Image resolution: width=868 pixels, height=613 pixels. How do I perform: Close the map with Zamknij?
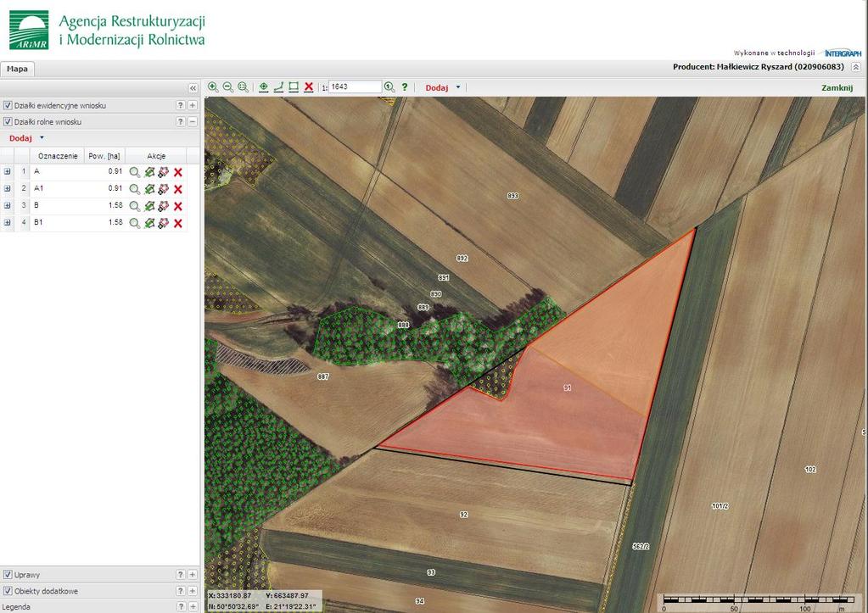point(837,87)
